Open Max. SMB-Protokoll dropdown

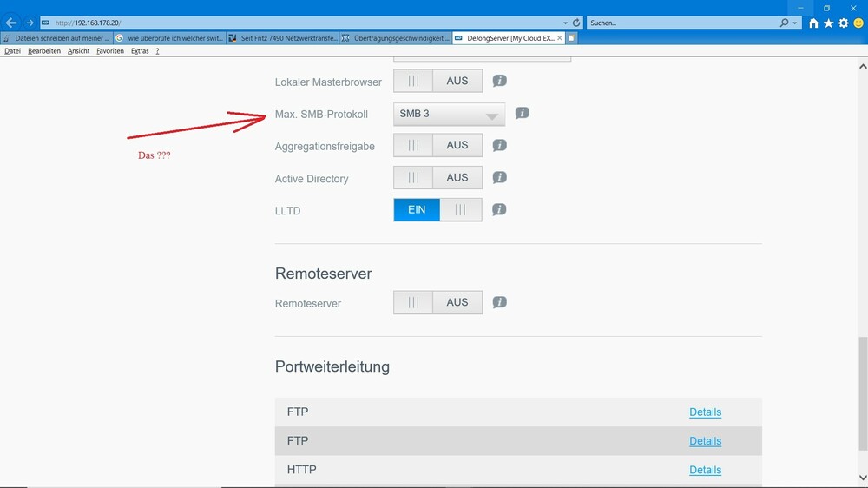point(449,114)
